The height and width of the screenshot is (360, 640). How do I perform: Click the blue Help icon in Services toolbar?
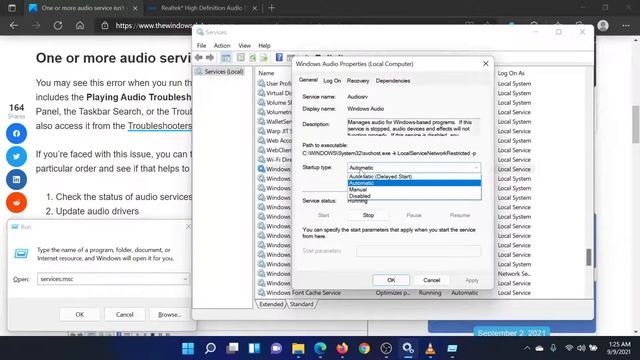tap(279, 57)
